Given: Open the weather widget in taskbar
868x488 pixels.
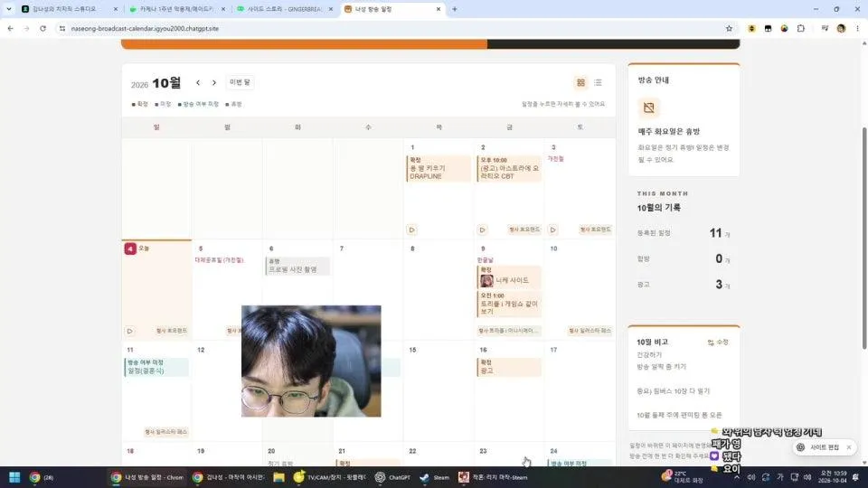Looking at the screenshot, I should 684,477.
